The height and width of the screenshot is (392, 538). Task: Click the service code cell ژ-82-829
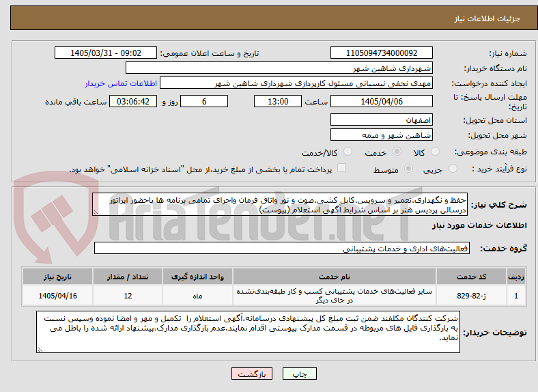click(x=472, y=295)
